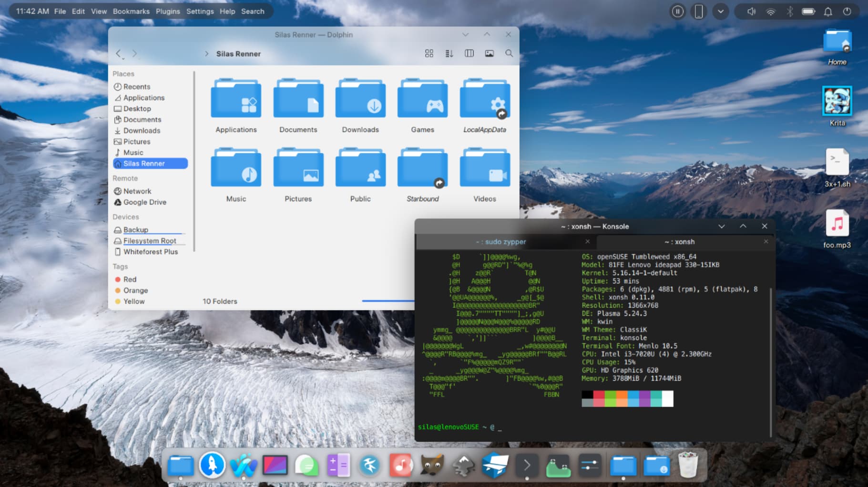Viewport: 868px width, 487px height.
Task: Open the Krita desktop icon
Action: pyautogui.click(x=837, y=106)
